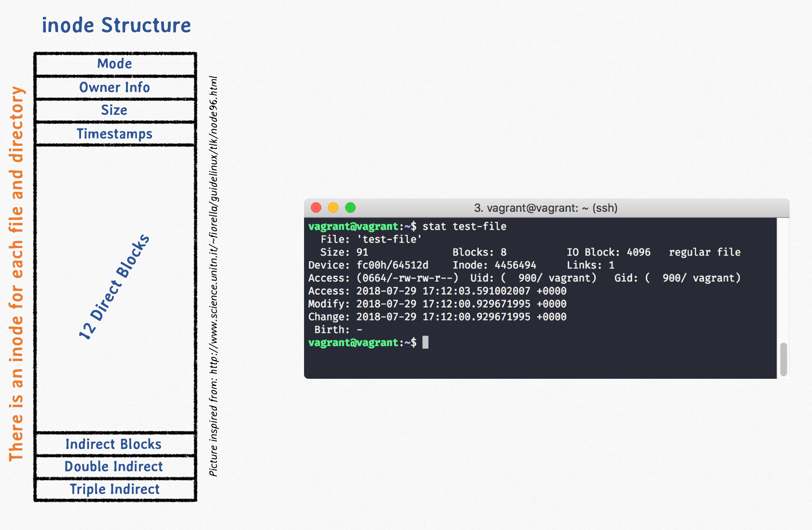Click the 'Gid: ( 900/ vagrant)' text
This screenshot has width=812, height=530.
(x=678, y=278)
